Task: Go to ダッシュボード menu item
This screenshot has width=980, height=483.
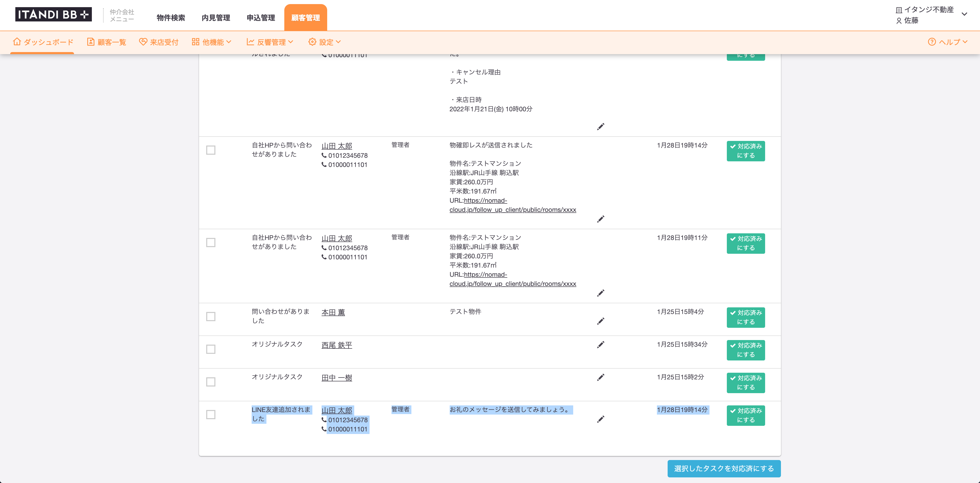Action: point(43,42)
